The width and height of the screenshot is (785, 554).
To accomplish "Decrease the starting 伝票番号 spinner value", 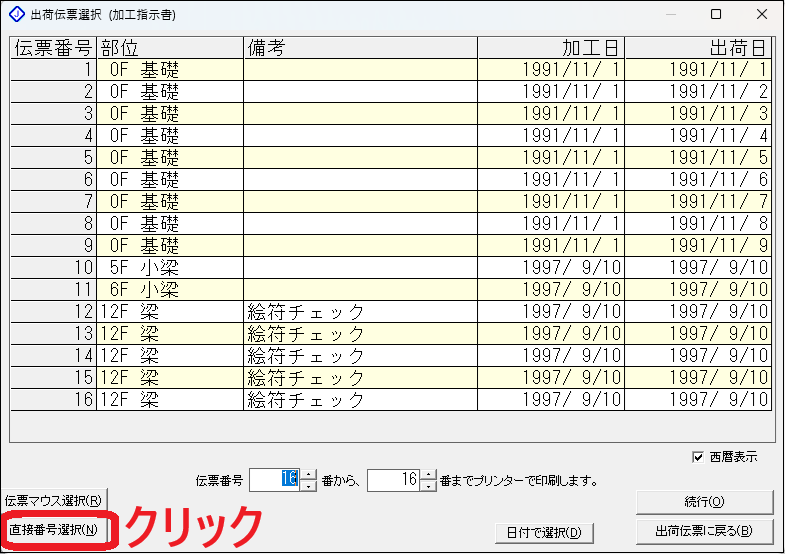I will tap(309, 485).
